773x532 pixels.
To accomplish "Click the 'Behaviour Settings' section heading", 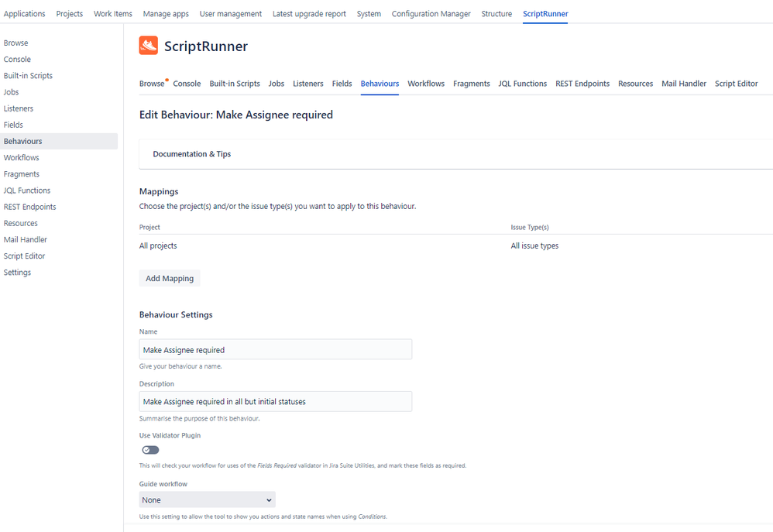I will click(x=176, y=314).
